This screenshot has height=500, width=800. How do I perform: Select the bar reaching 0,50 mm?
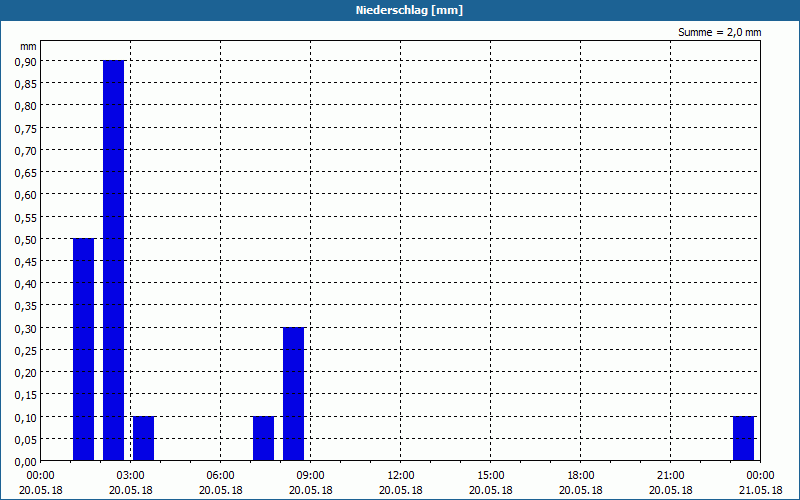(x=83, y=349)
